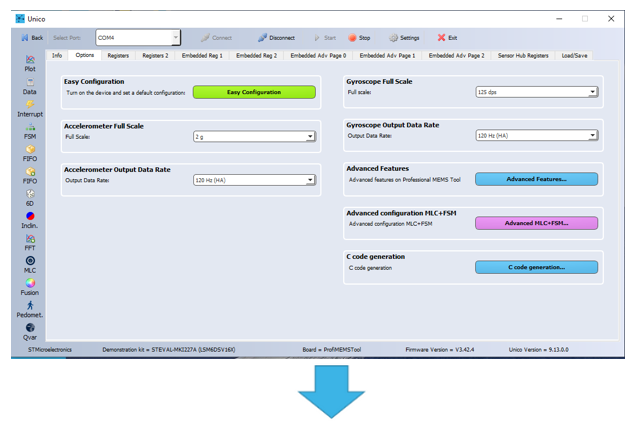Click the Demonstration kit status text
The height and width of the screenshot is (435, 640).
point(169,350)
